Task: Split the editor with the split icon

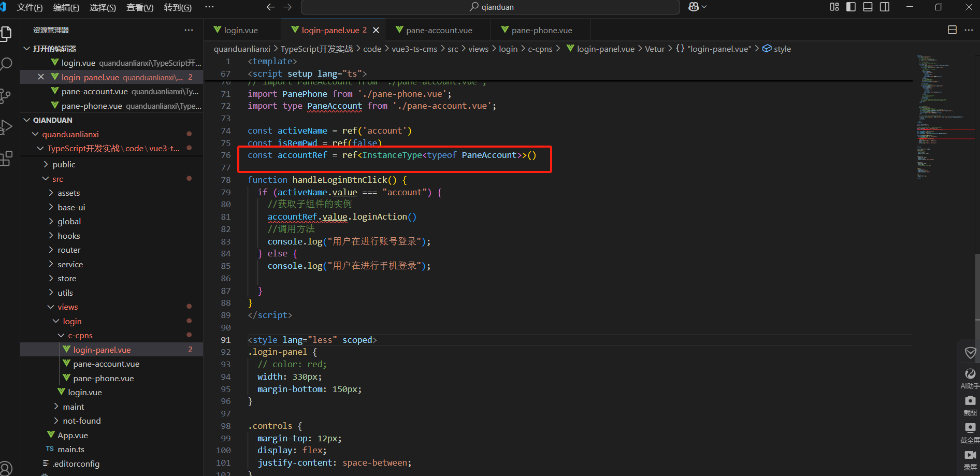Action: click(952, 30)
